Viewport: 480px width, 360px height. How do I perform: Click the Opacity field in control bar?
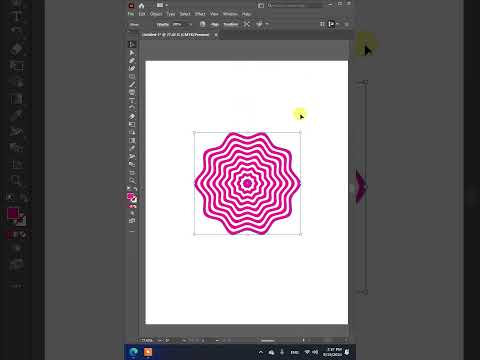pyautogui.click(x=178, y=24)
